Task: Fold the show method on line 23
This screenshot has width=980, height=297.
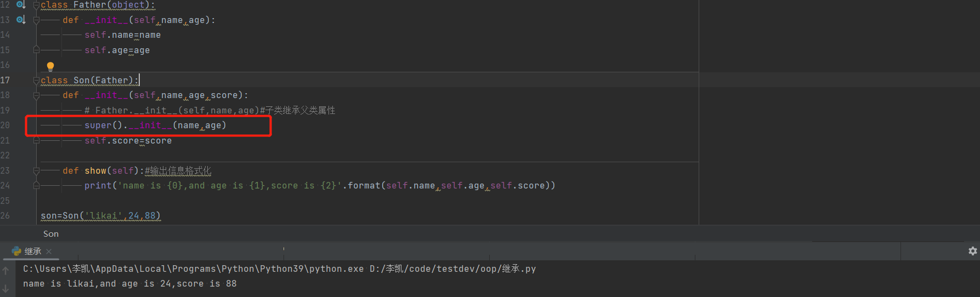Action: (36, 171)
